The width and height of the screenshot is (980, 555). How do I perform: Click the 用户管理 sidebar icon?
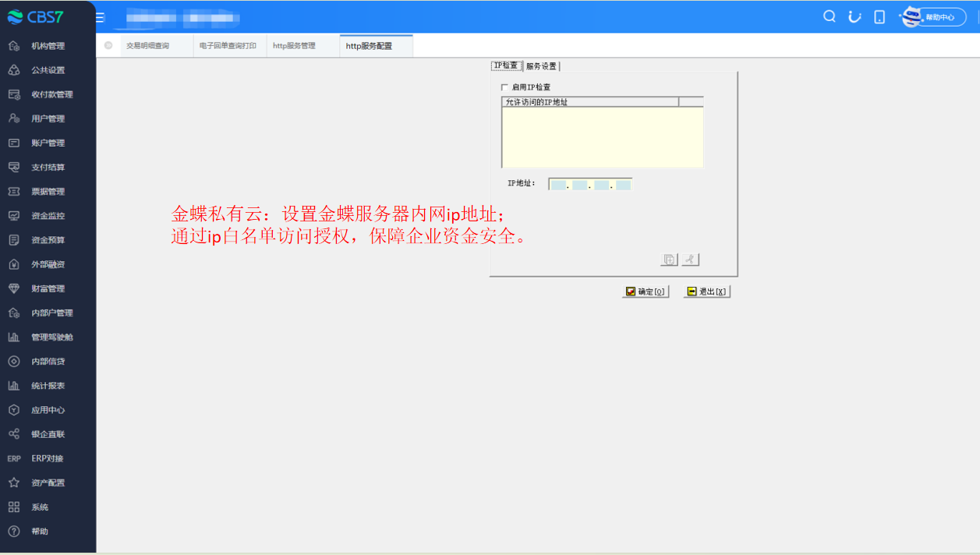click(x=14, y=118)
